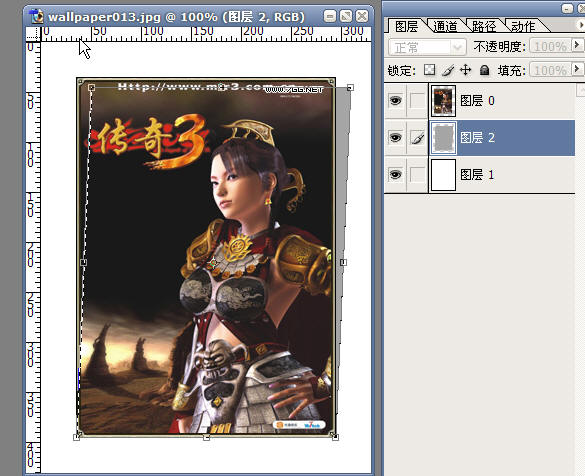Switch to the 路径 tab
The image size is (585, 476).
484,26
